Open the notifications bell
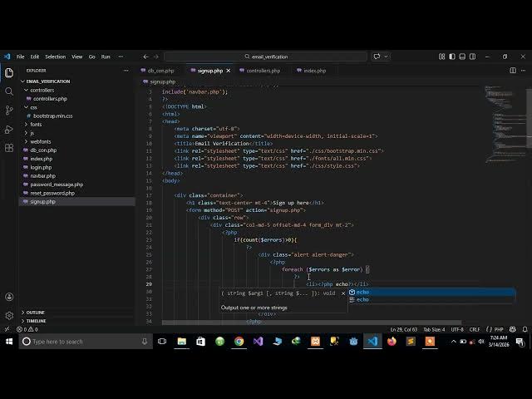The height and width of the screenshot is (399, 532). [x=525, y=329]
